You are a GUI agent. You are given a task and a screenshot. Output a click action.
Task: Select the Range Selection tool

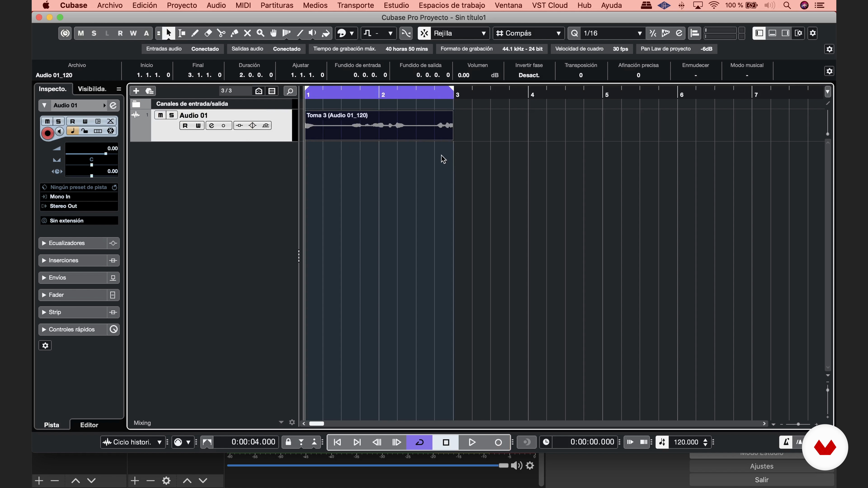[x=182, y=33]
